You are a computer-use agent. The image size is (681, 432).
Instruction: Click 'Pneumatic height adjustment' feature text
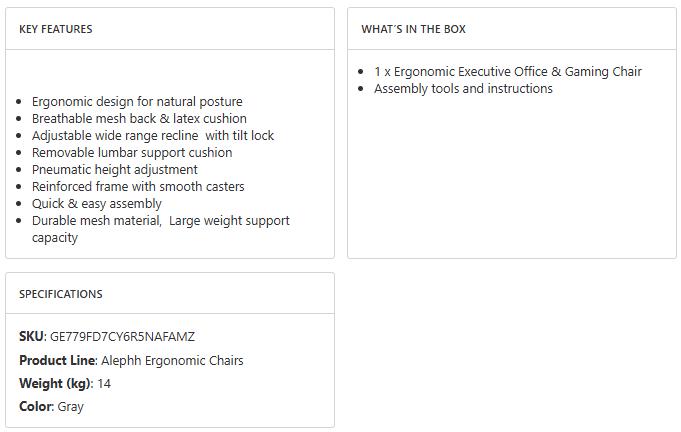coord(115,169)
